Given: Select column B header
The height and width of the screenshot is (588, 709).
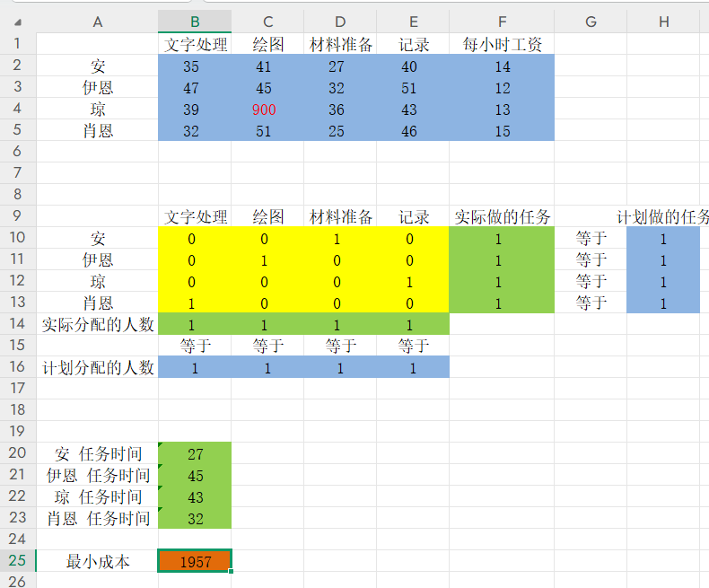Looking at the screenshot, I should pos(195,22).
